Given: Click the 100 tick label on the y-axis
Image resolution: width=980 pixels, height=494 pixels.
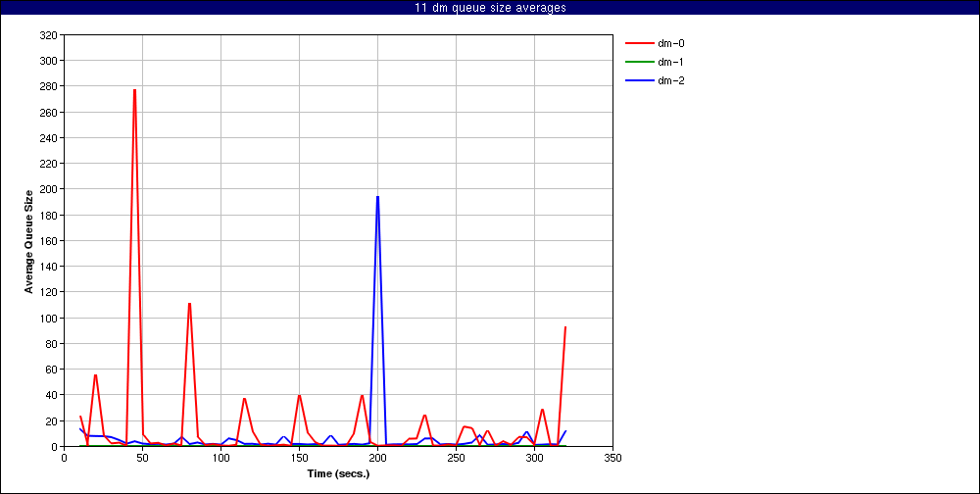Looking at the screenshot, I should (x=47, y=318).
